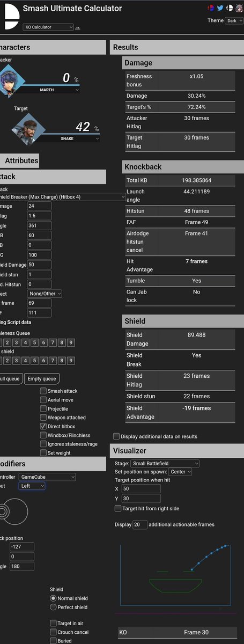The height and width of the screenshot is (644, 244).
Task: Open the Theme dropdown set to Dark
Action: point(234,20)
